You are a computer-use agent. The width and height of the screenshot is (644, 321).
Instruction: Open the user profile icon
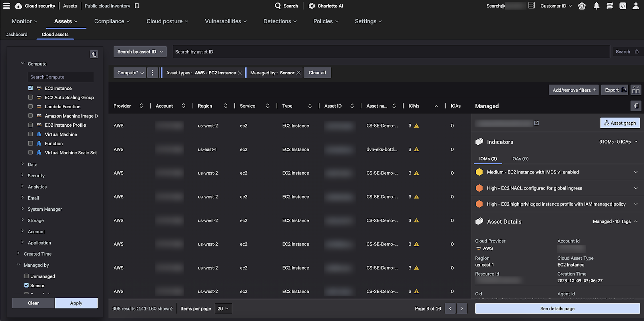636,6
